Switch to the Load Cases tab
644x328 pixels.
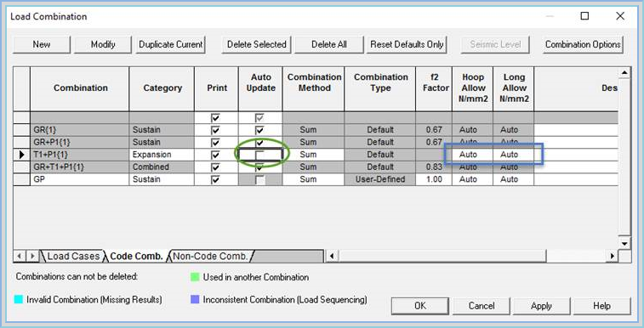73,257
